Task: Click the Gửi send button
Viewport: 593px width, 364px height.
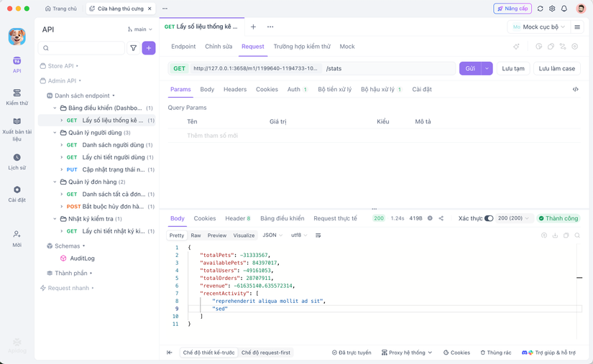Action: [x=470, y=68]
